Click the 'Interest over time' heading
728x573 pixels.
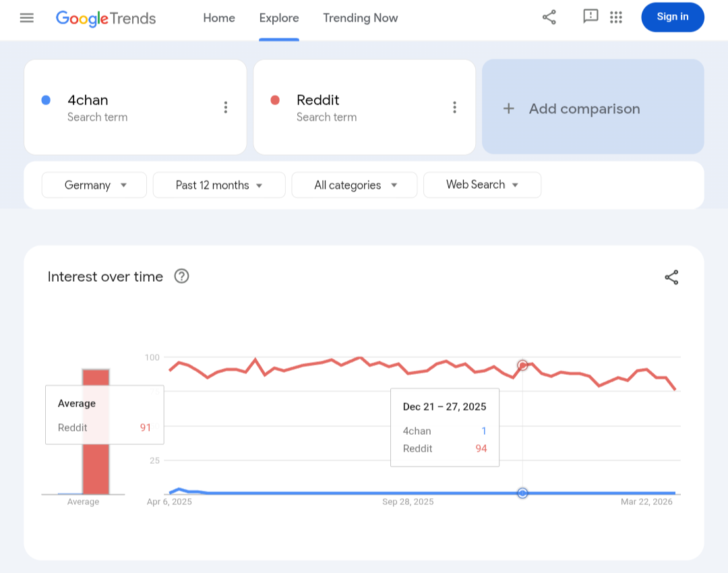[105, 277]
